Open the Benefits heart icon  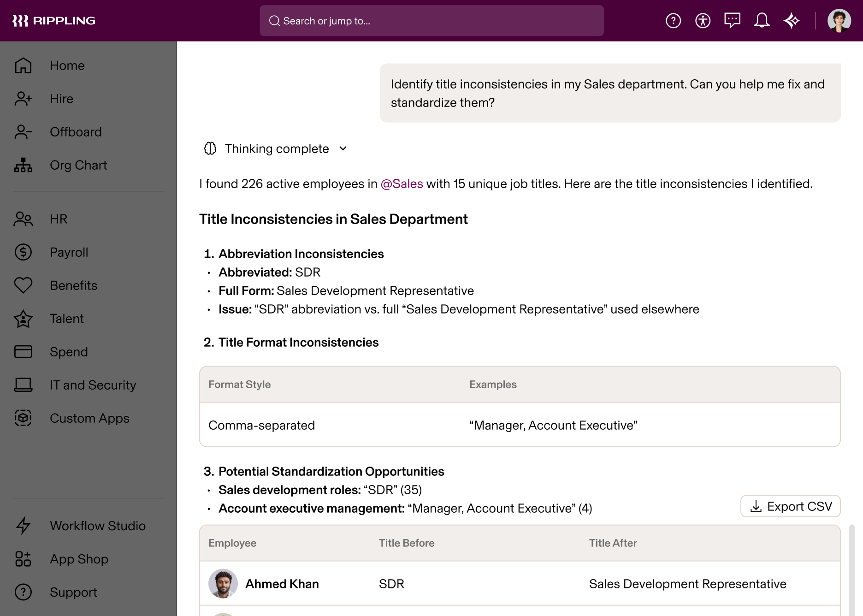tap(23, 285)
